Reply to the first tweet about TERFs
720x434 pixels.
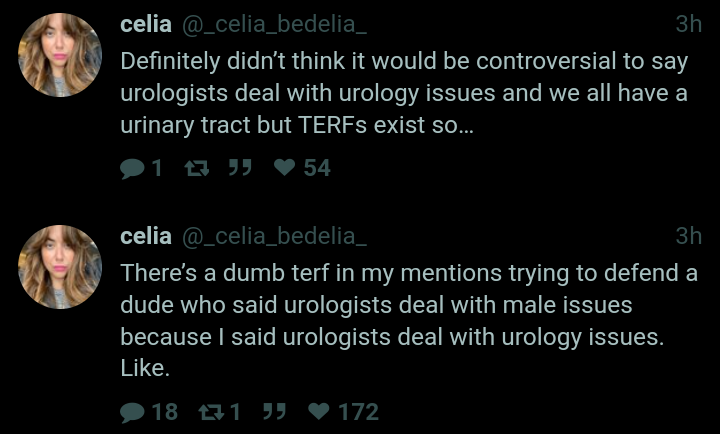coord(132,168)
